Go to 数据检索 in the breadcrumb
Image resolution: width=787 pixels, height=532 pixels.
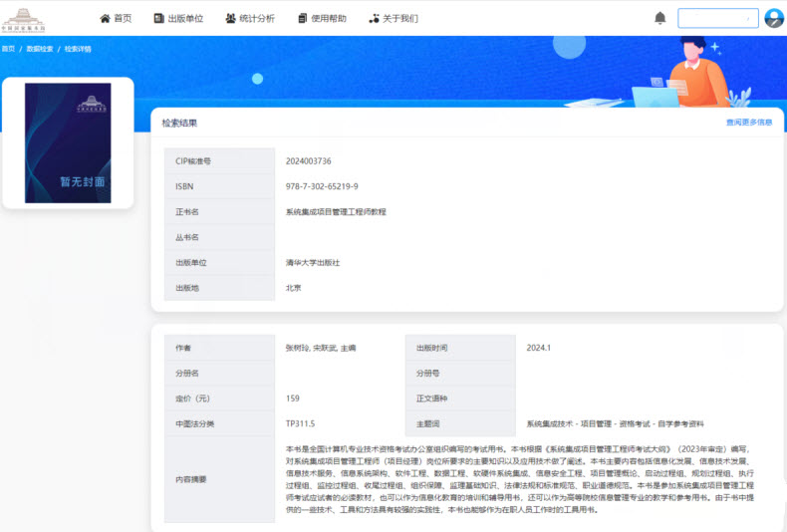pyautogui.click(x=40, y=49)
